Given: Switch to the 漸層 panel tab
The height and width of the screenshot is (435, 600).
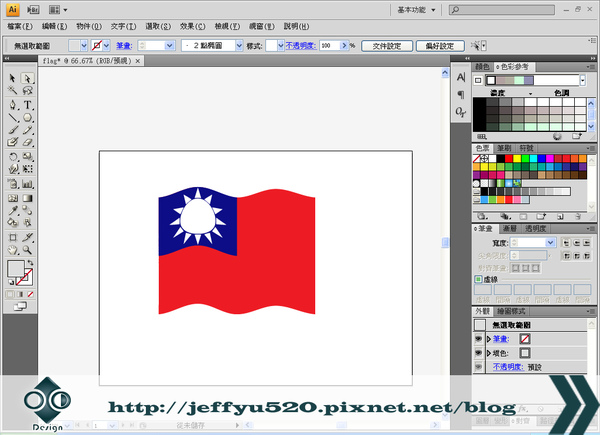Looking at the screenshot, I should pos(510,229).
